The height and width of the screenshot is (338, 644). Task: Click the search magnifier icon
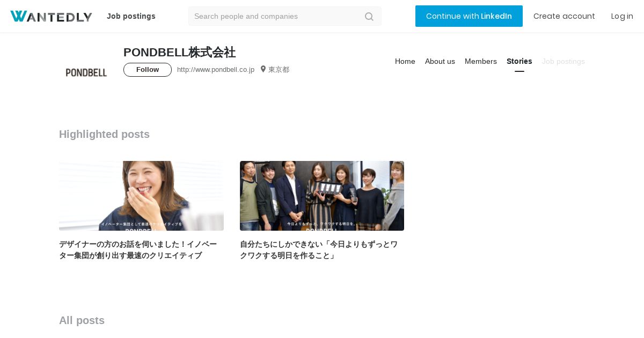click(369, 17)
